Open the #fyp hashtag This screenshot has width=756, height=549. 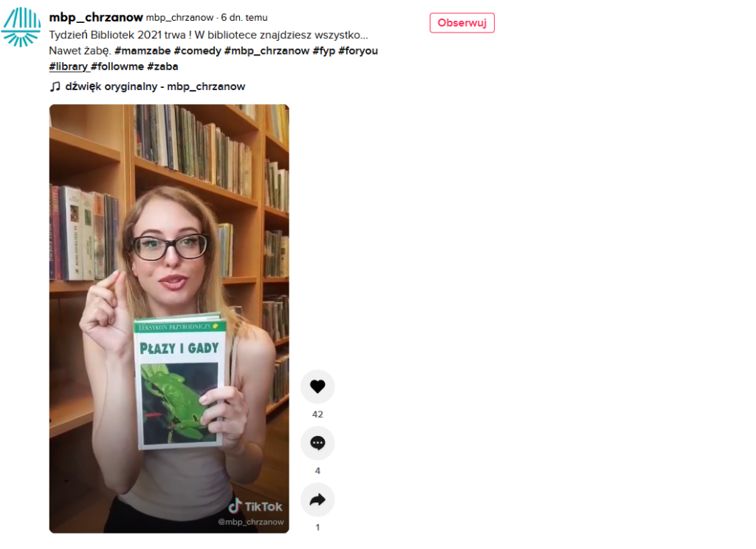click(x=324, y=51)
